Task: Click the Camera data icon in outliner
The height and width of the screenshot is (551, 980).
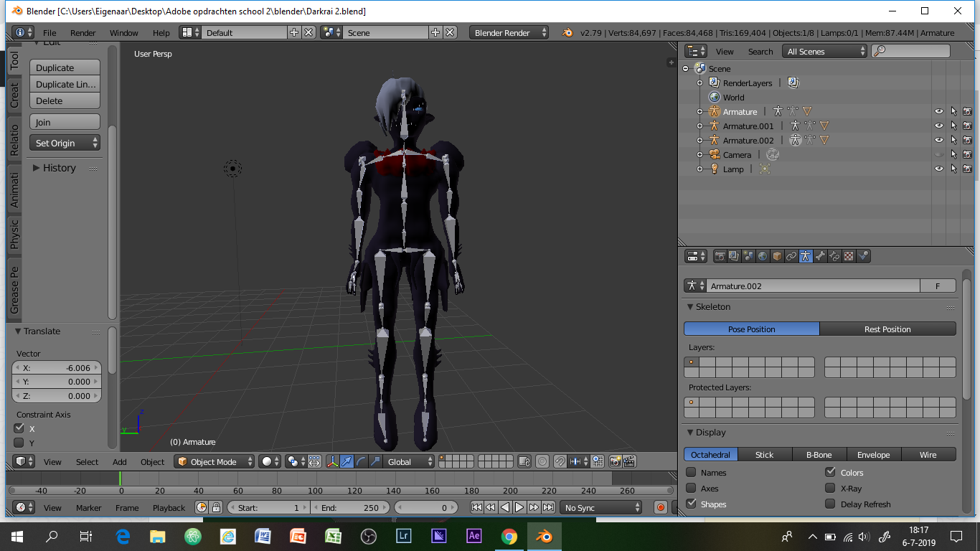Action: pyautogui.click(x=772, y=154)
